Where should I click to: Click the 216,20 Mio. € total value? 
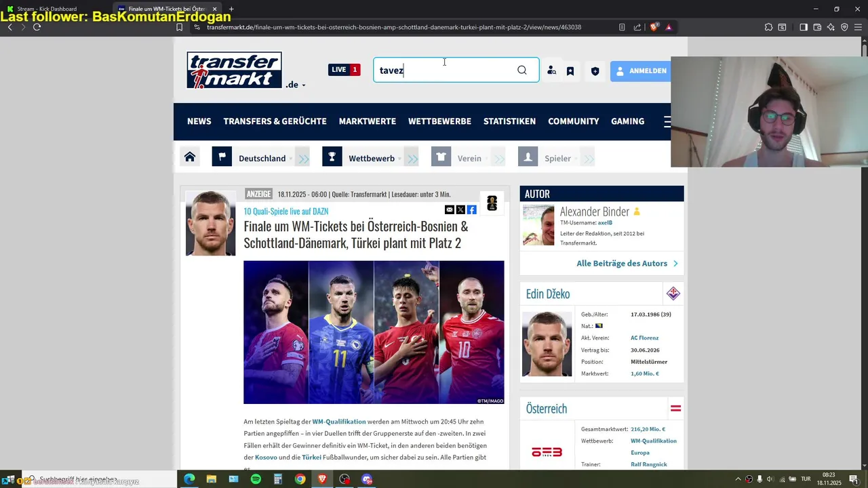648,429
